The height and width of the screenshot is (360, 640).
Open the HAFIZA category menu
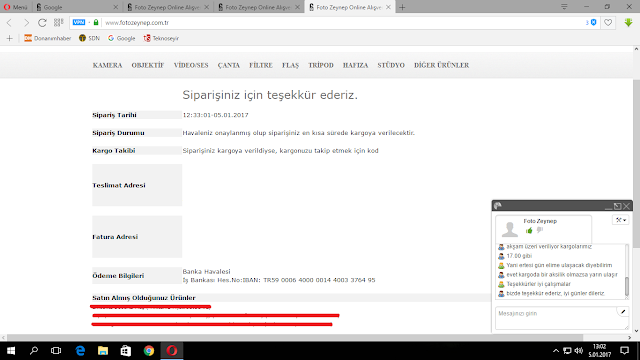pyautogui.click(x=356, y=65)
